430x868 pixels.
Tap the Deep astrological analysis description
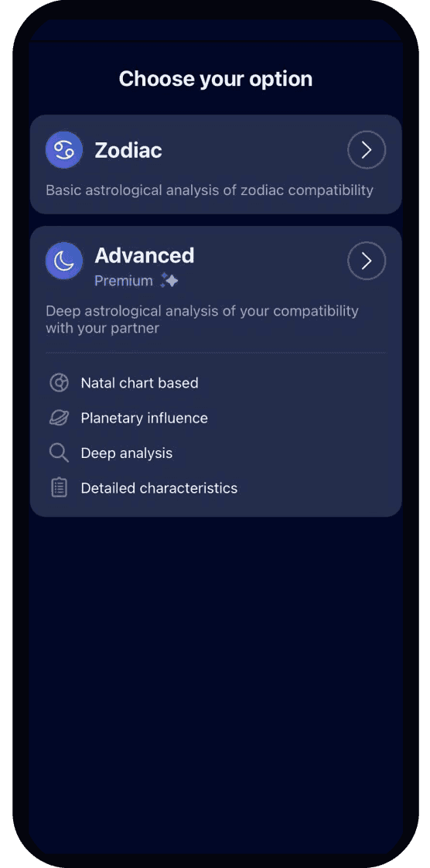click(203, 320)
